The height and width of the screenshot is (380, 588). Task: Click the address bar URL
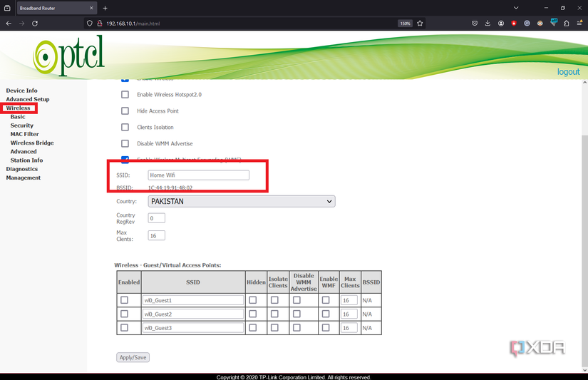133,24
